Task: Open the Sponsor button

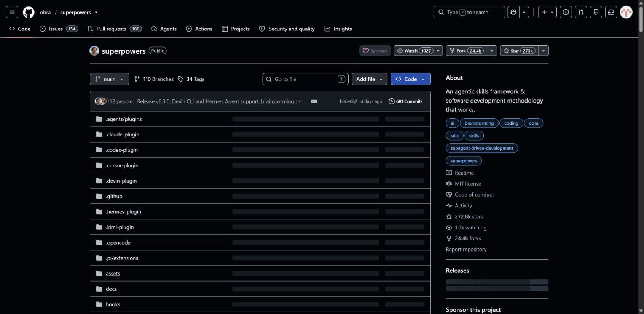Action: click(375, 51)
